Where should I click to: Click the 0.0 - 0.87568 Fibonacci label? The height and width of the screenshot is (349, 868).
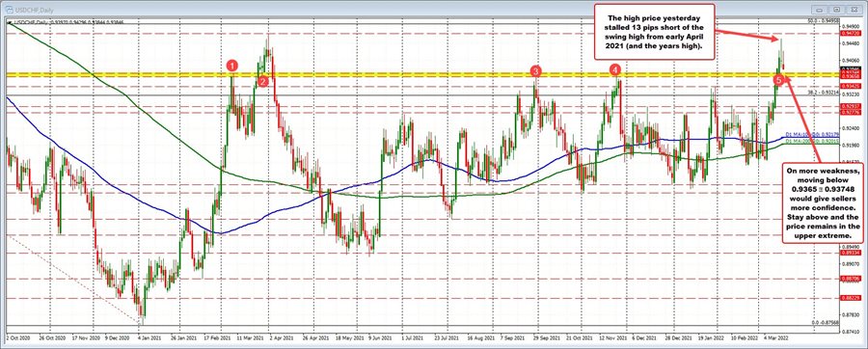[826, 322]
